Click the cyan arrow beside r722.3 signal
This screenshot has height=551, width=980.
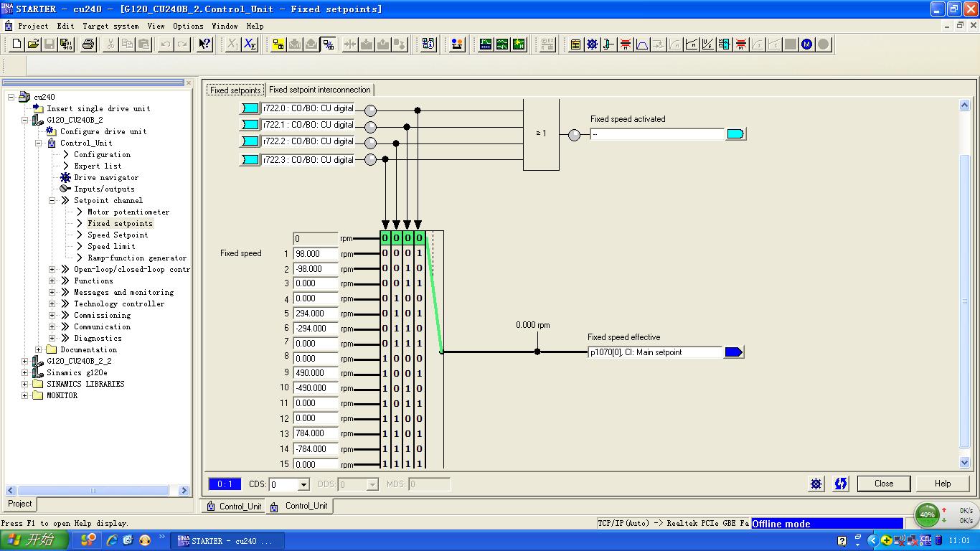tap(250, 159)
